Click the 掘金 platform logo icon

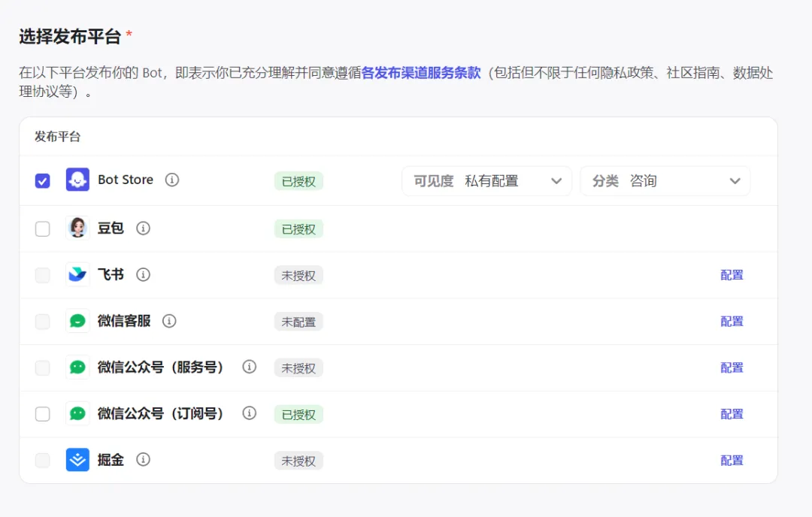click(77, 460)
